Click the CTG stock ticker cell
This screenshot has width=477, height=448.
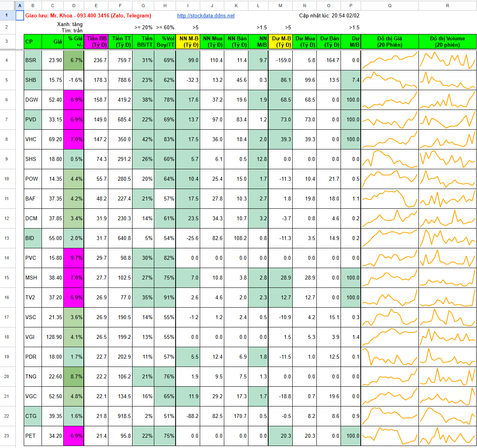(33, 416)
